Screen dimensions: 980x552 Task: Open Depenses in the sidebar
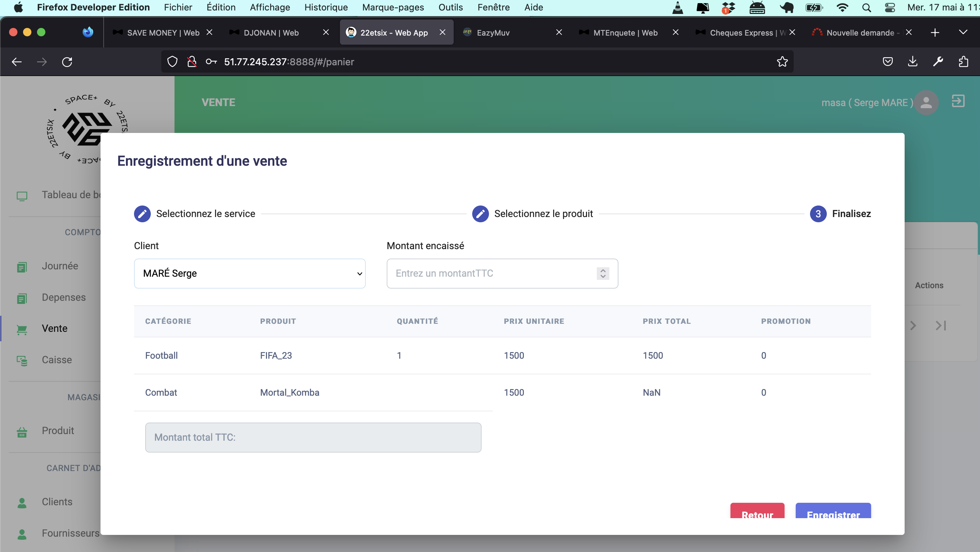tap(64, 298)
